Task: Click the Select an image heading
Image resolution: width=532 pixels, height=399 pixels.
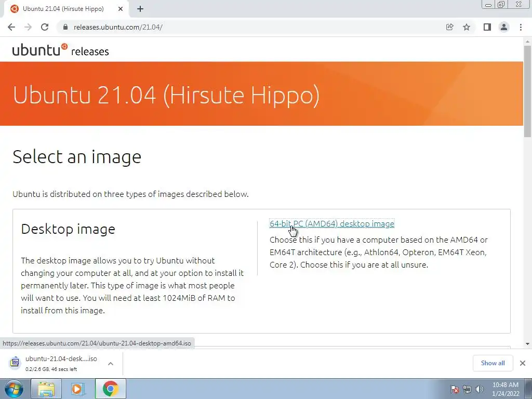Action: (x=77, y=157)
